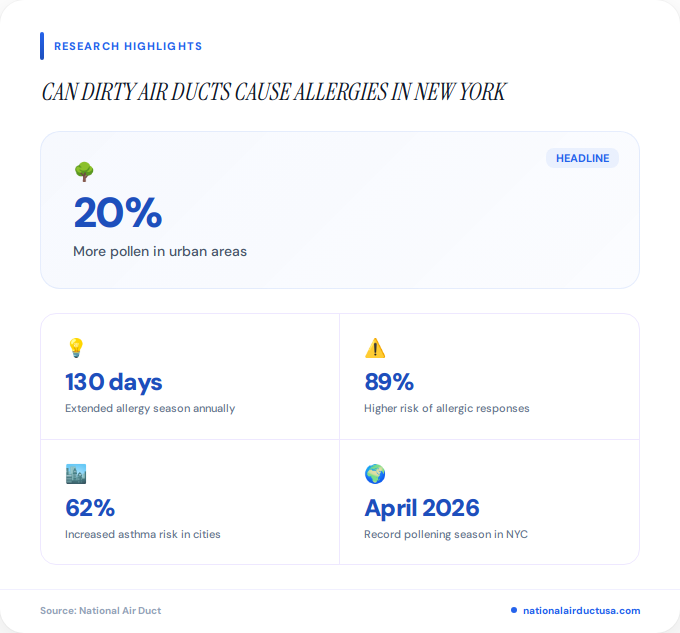The image size is (680, 633).
Task: Click the globe icon above April 2026
Action: [x=375, y=474]
